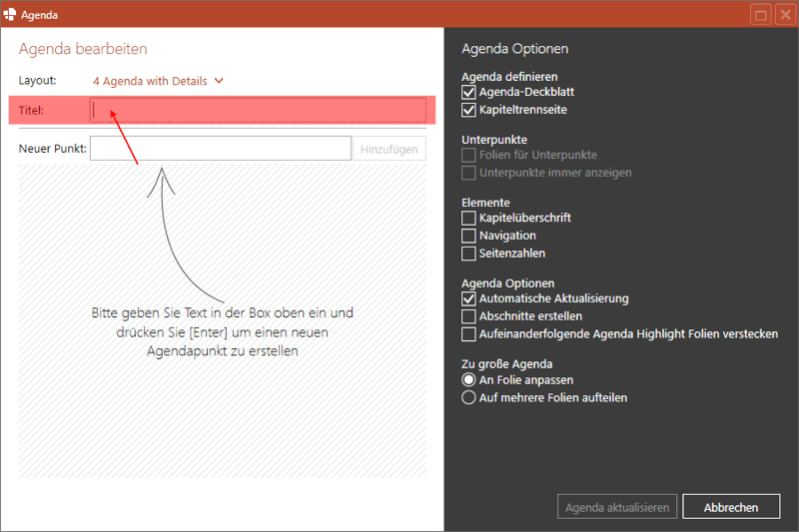This screenshot has height=532, width=799.
Task: Enable Seitenzahlen checkbox
Action: [x=469, y=254]
